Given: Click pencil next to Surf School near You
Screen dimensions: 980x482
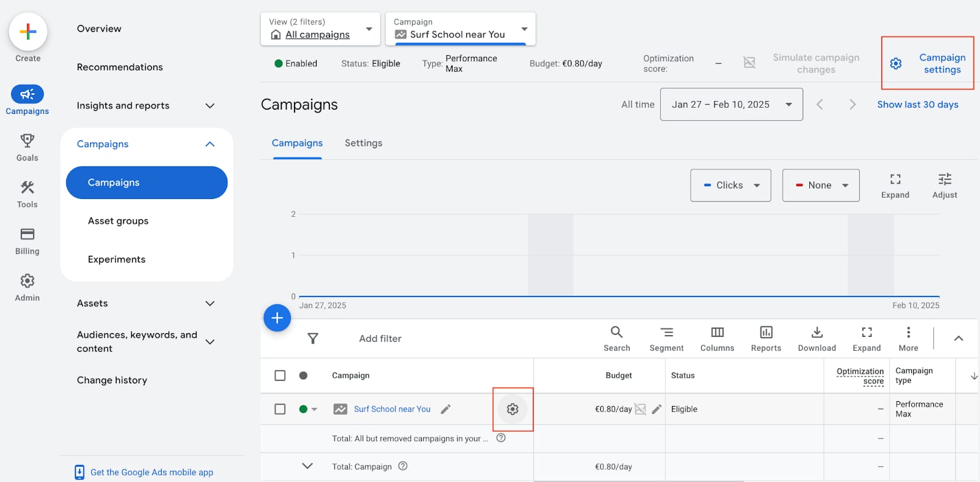Looking at the screenshot, I should point(446,409).
